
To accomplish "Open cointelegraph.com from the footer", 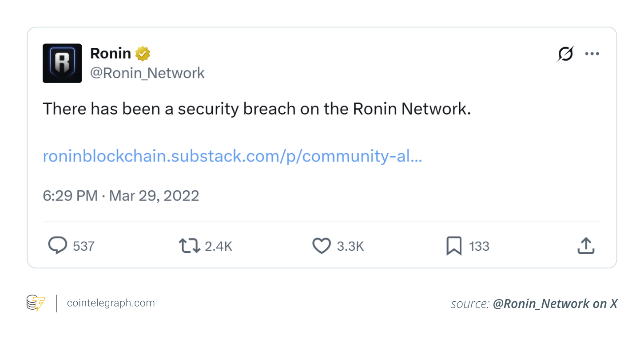I will pyautogui.click(x=111, y=303).
